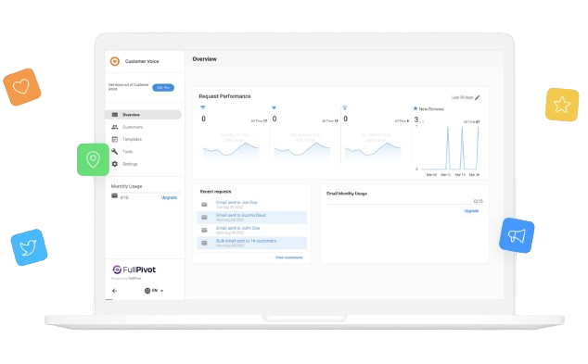Screen dimensions: 588x364
Task: Click the yellow star floating icon
Action: pos(562,105)
